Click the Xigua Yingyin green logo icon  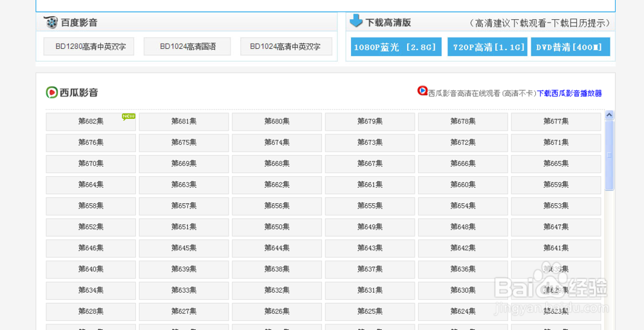(x=52, y=93)
